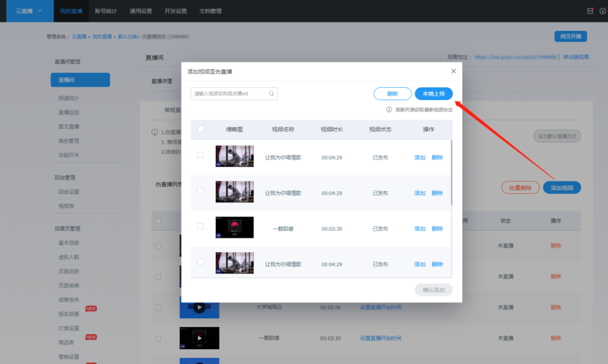The height and width of the screenshot is (364, 608).
Task: Close the 添加视频至伪直播 dialog
Action: tap(453, 71)
